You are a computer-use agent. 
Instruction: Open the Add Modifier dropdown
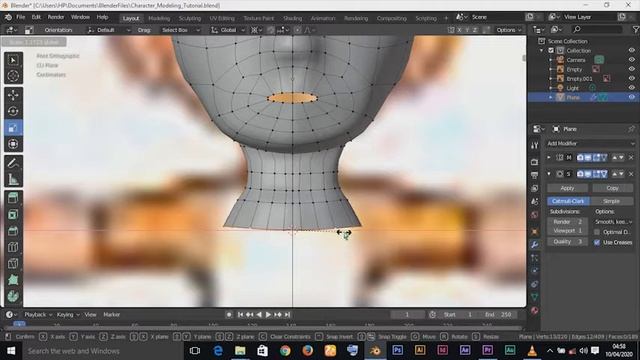point(591,144)
